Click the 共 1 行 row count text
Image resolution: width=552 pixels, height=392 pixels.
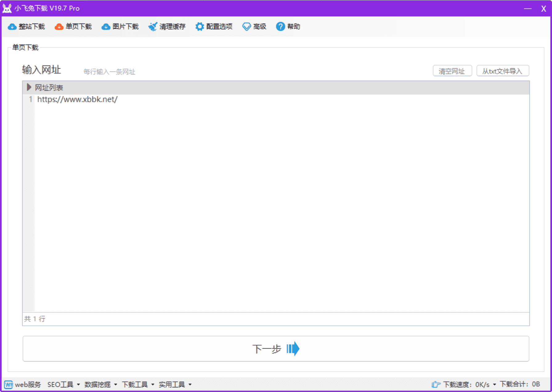[x=35, y=319]
